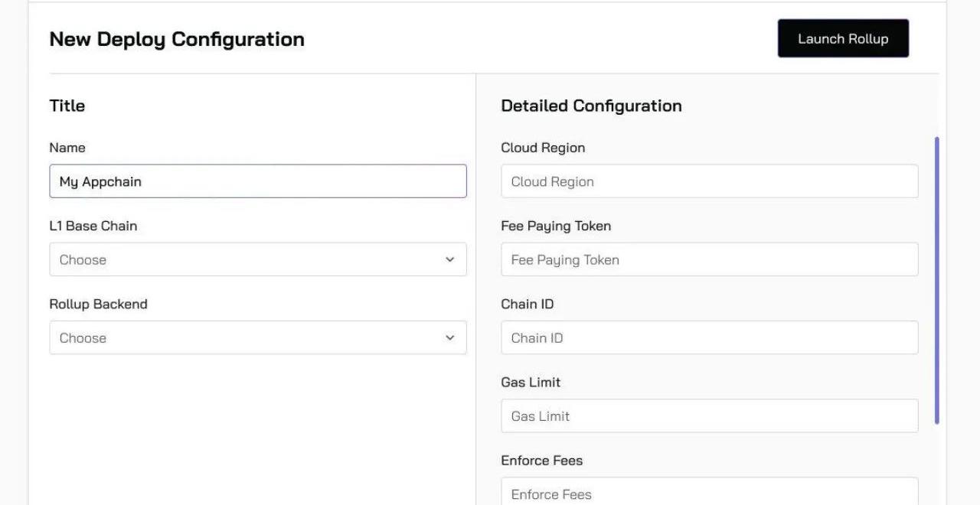Image resolution: width=980 pixels, height=505 pixels.
Task: Click the purple vertical scrollbar thumb
Action: click(937, 280)
